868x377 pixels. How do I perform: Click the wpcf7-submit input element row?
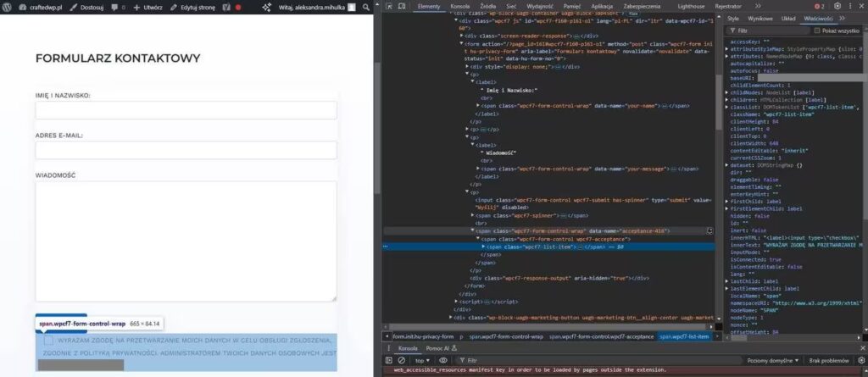pyautogui.click(x=593, y=203)
